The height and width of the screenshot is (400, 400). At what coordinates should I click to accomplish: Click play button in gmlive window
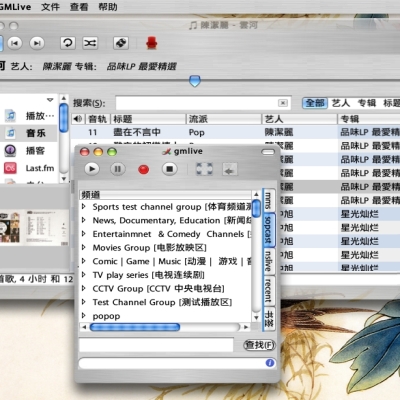pos(92,169)
